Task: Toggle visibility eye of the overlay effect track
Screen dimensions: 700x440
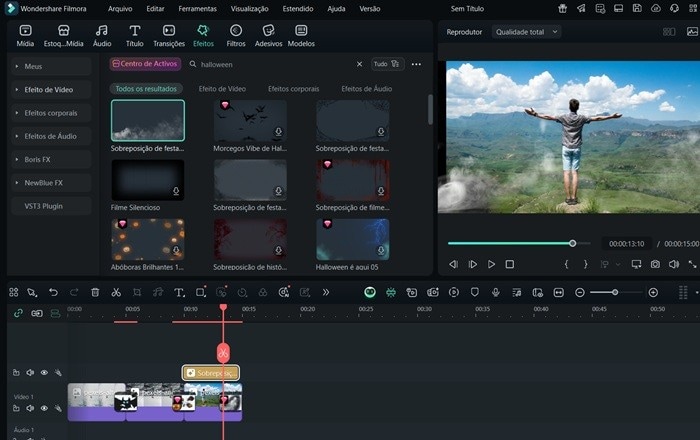Action: pos(44,373)
